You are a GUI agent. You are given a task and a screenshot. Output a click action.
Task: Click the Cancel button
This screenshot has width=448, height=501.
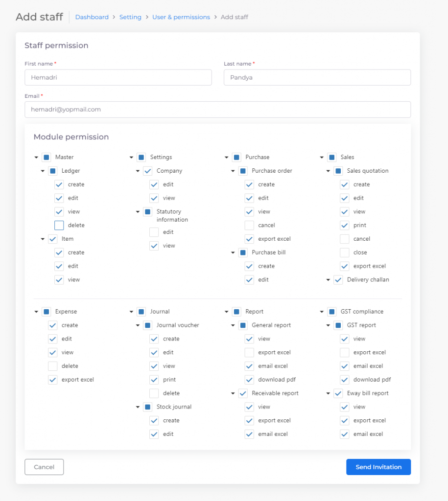44,467
